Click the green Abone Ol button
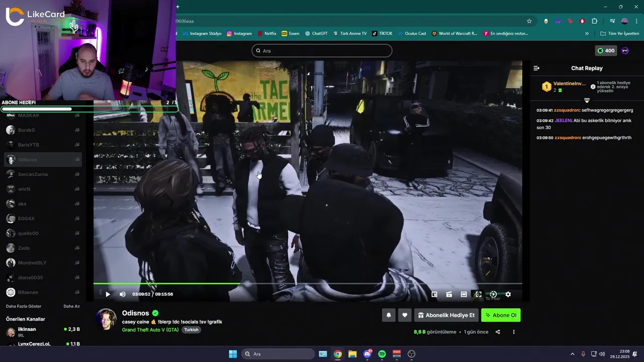Screen dimensions: 644x362 pos(501,315)
